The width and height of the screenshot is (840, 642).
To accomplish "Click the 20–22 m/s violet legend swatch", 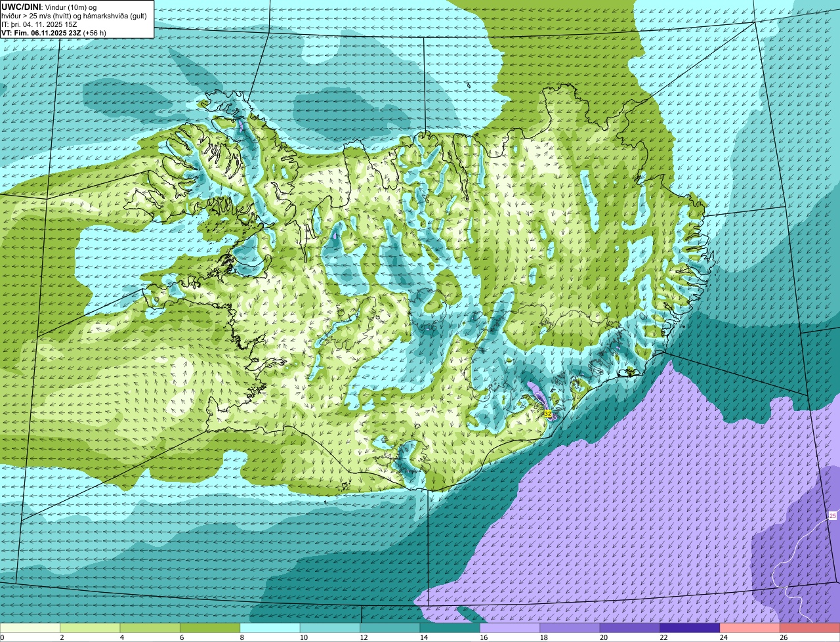I will click(630, 628).
